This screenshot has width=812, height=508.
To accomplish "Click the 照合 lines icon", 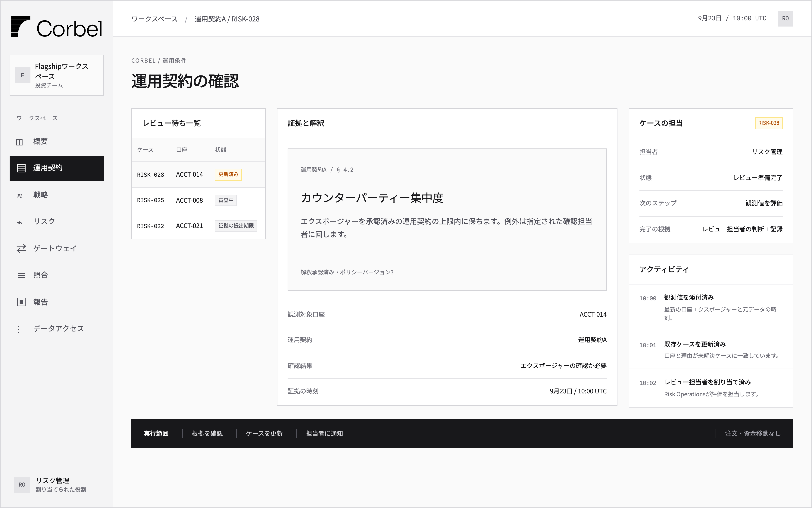I will point(21,275).
